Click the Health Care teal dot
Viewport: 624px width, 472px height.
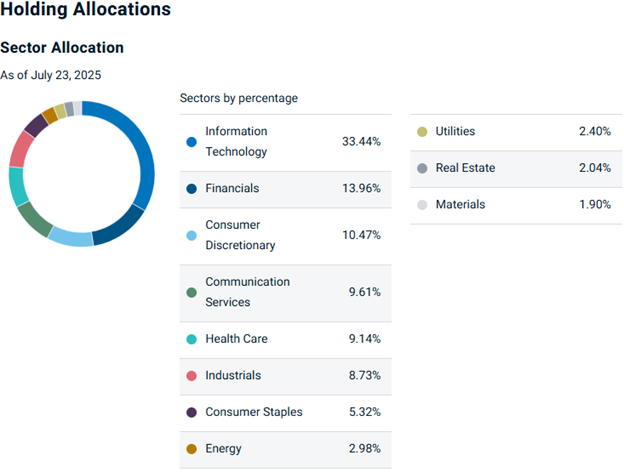pos(191,339)
